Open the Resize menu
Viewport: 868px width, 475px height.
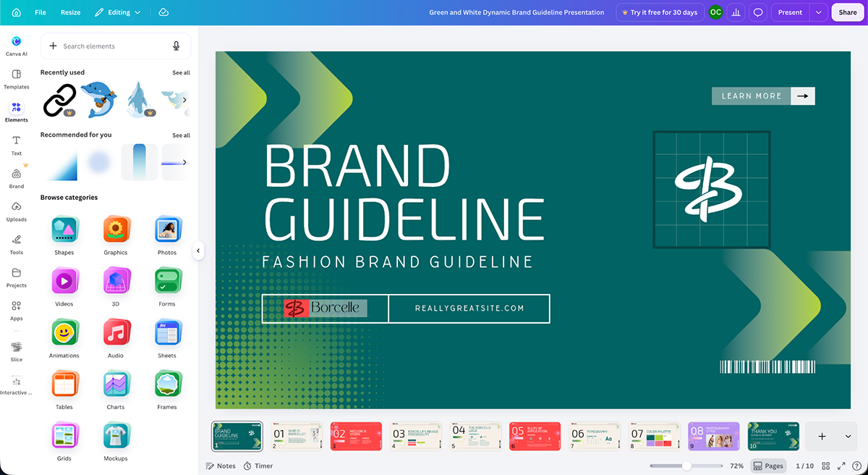pyautogui.click(x=71, y=12)
